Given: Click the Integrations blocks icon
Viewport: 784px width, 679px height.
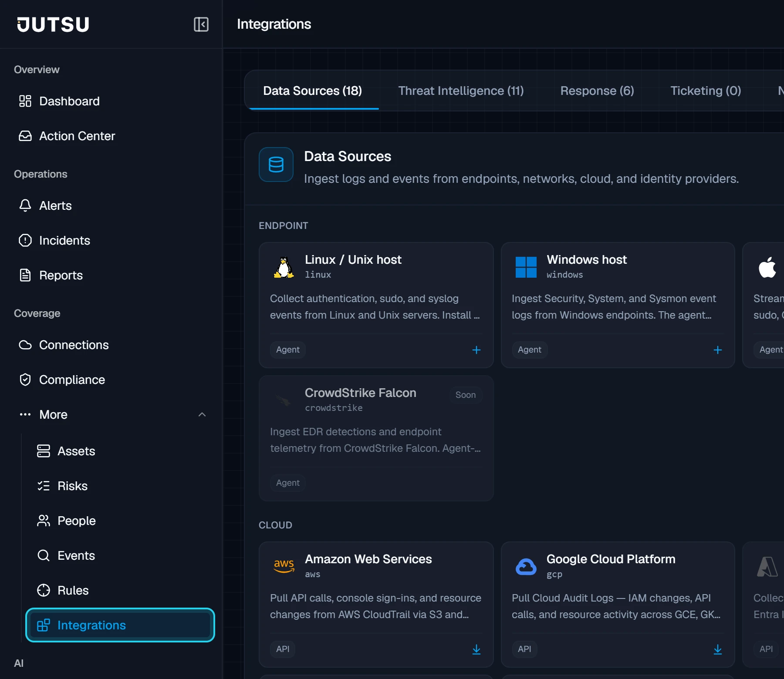Looking at the screenshot, I should click(x=44, y=625).
